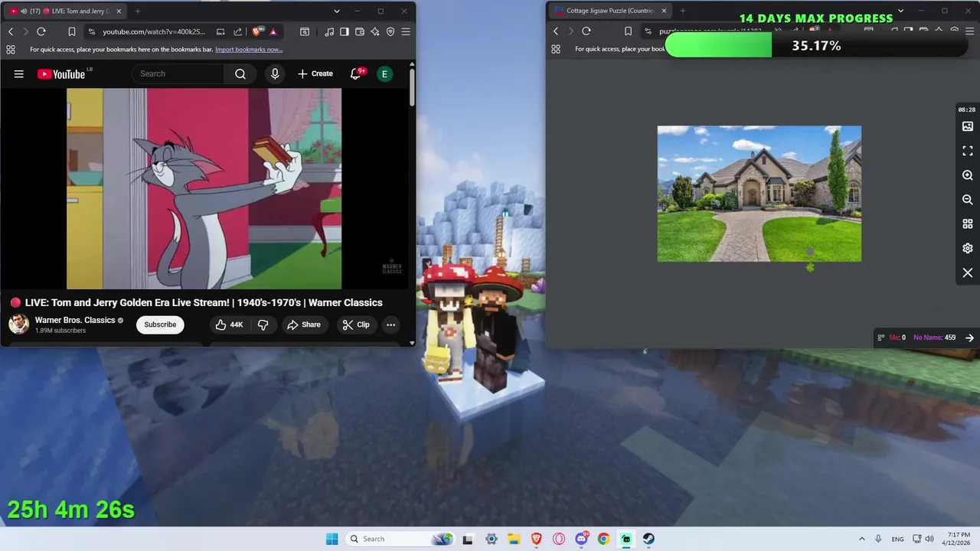Open more actions ellipsis under the video
980x551 pixels.
coord(390,324)
